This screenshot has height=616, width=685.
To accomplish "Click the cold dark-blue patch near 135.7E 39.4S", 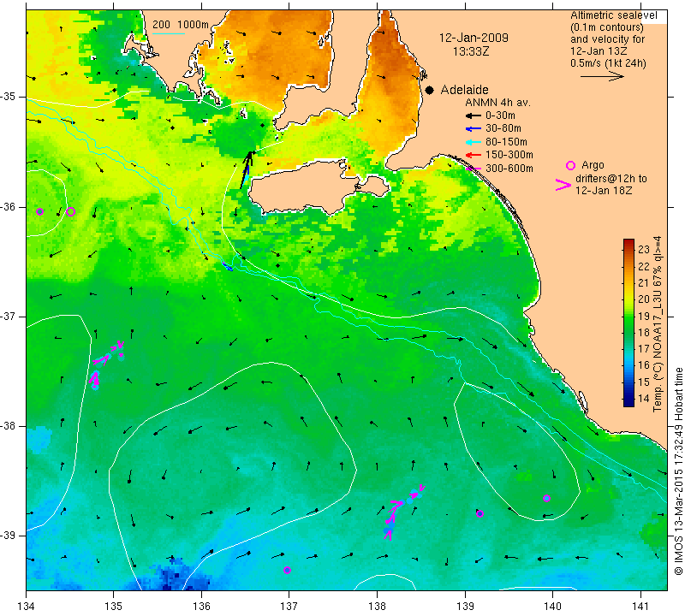I will [x=175, y=577].
